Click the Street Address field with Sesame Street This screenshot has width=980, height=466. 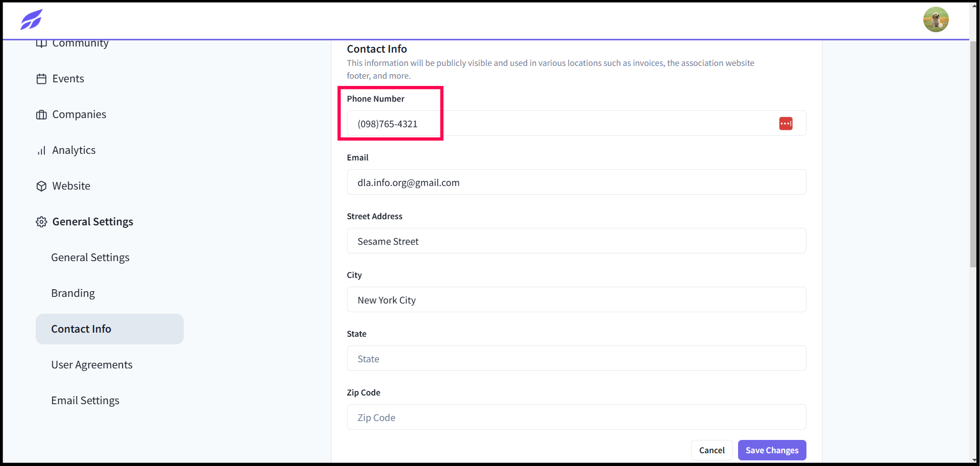pyautogui.click(x=576, y=241)
